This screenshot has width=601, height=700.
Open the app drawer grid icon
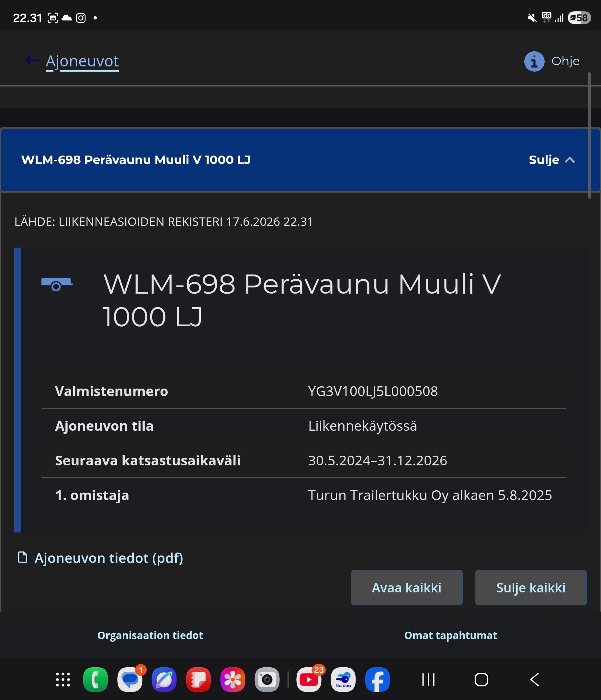pyautogui.click(x=63, y=679)
